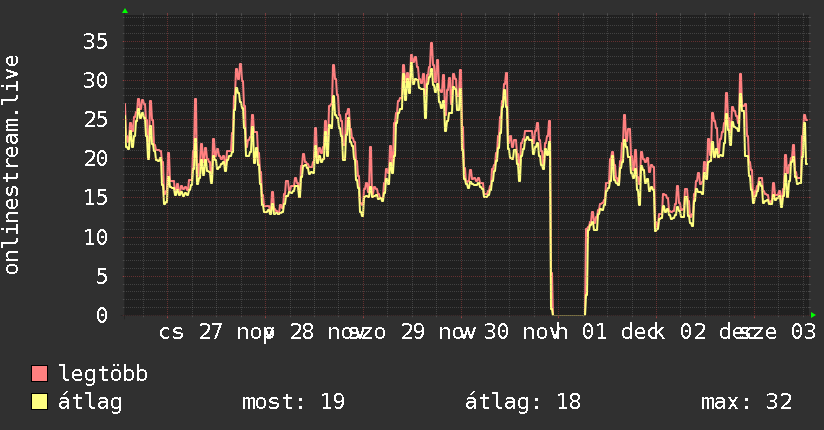Viewport: 824px width, 430px height.
Task: Click the yellow átlag legend swatch
Action: tap(39, 402)
